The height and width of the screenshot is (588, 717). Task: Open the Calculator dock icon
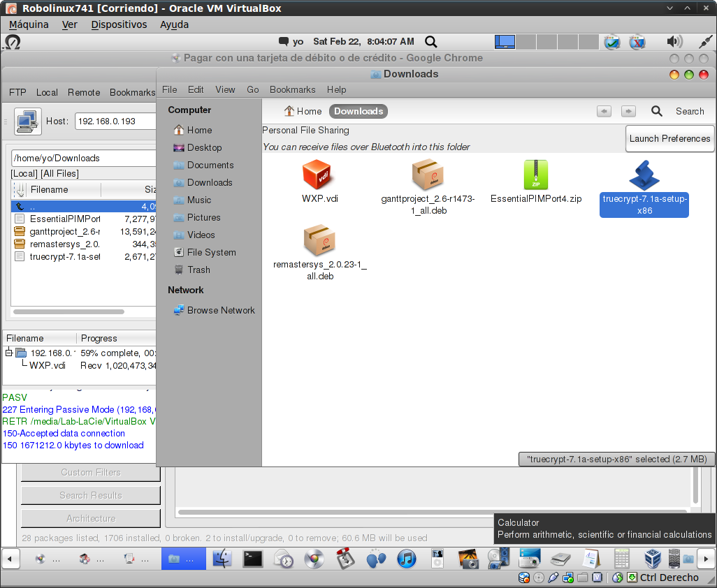coord(622,559)
